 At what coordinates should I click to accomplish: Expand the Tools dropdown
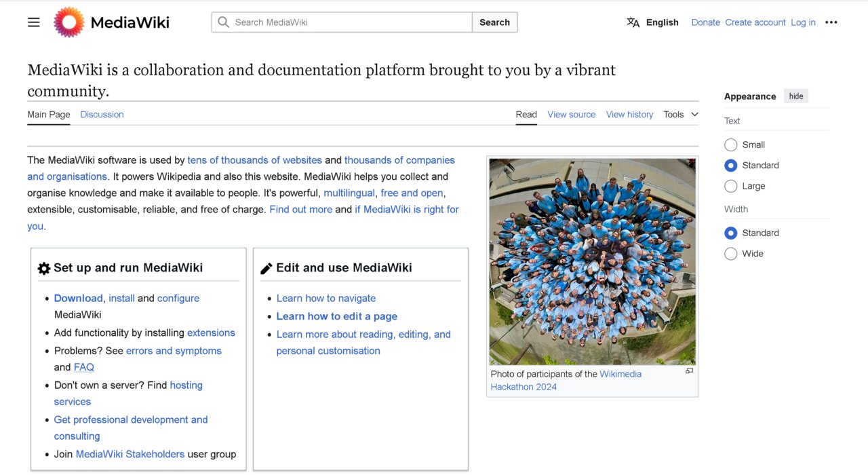click(x=681, y=115)
